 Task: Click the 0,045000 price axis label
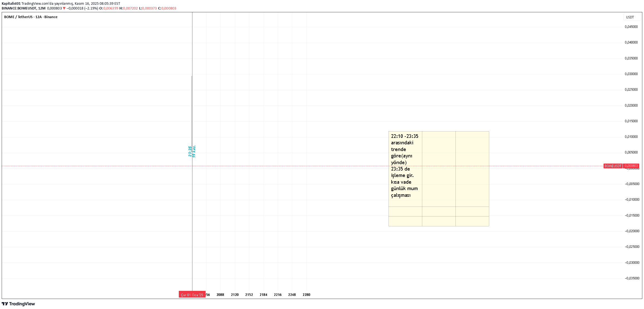pyautogui.click(x=631, y=27)
